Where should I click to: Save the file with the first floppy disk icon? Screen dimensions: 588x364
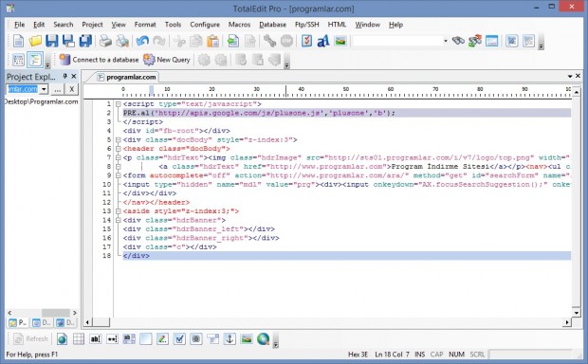(52, 41)
